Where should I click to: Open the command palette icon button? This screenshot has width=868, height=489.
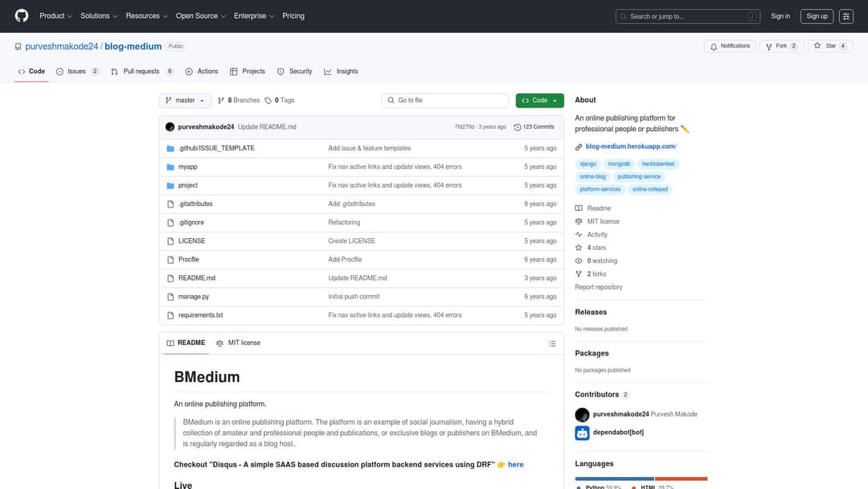click(845, 17)
